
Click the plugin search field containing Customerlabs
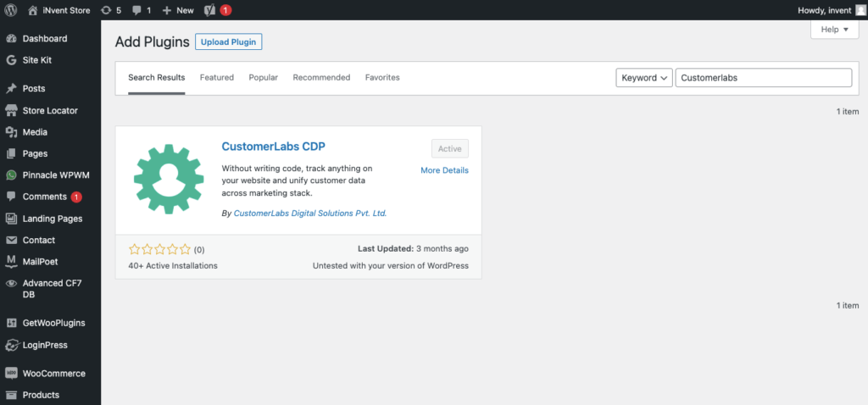coord(764,78)
